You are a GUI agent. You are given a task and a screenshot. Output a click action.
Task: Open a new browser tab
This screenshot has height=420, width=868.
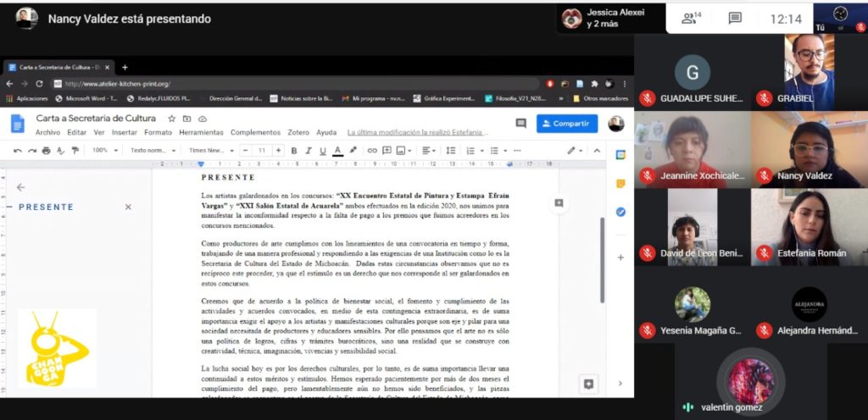click(125, 68)
